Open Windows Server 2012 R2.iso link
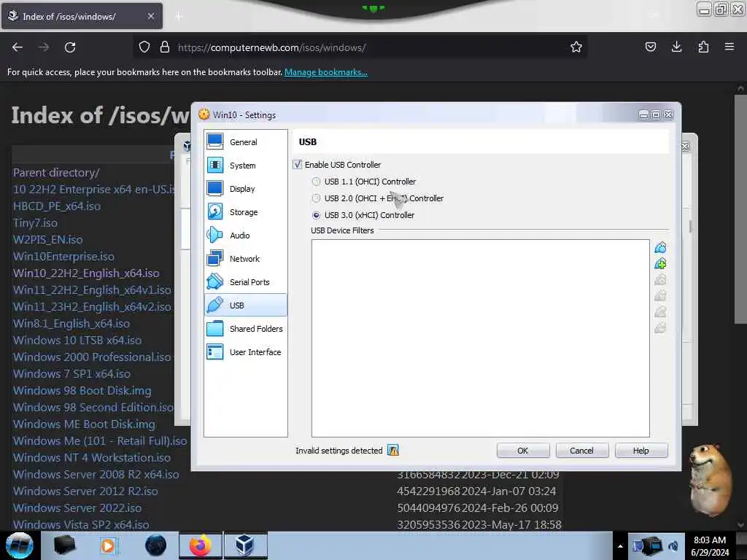Screen dimensions: 747x560 (x=85, y=491)
